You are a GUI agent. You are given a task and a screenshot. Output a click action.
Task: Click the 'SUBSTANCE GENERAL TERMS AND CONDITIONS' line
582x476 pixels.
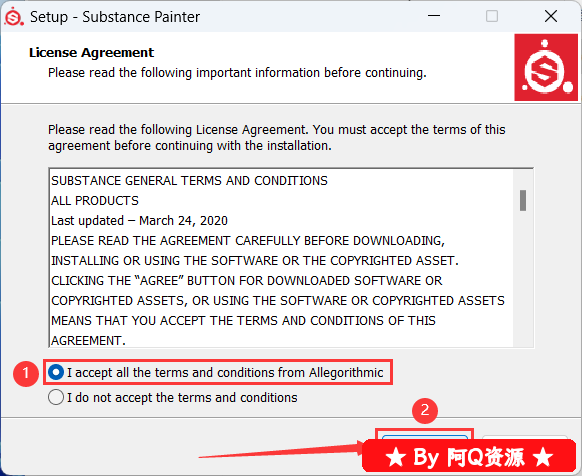pyautogui.click(x=189, y=181)
